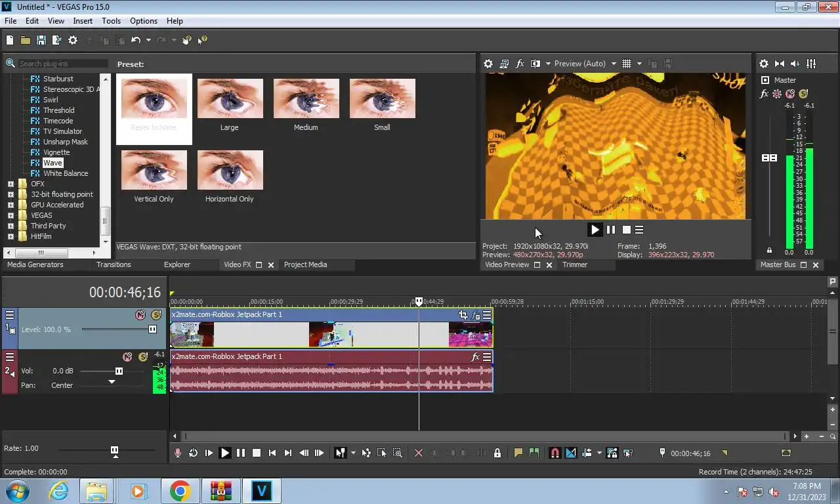The height and width of the screenshot is (504, 840).
Task: Open Event FX on the video clip
Action: [x=476, y=315]
